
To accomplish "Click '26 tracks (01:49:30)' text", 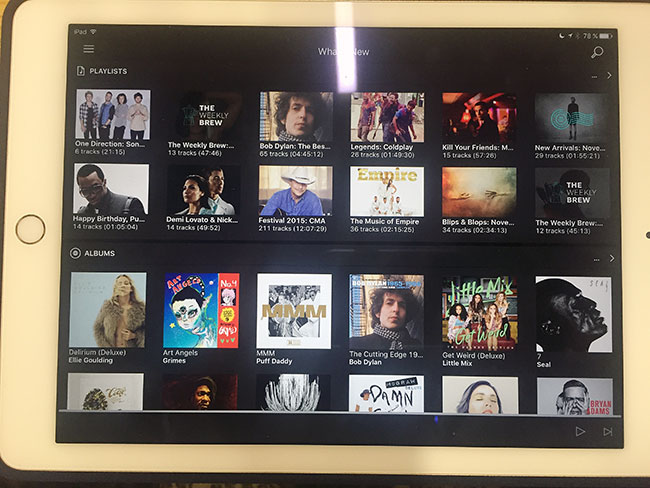I will pos(382,155).
